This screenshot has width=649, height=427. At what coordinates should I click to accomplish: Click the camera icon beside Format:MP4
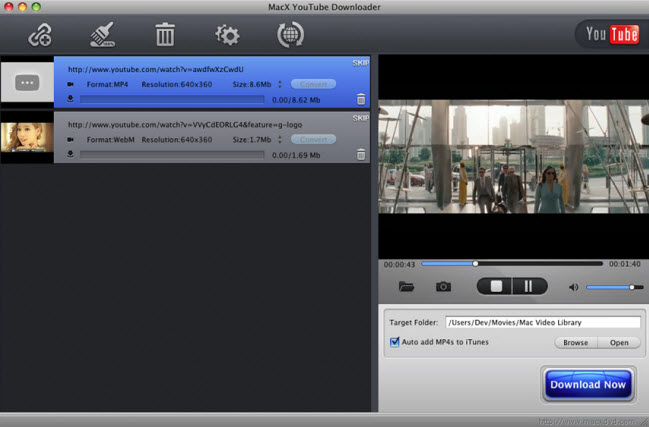click(70, 84)
